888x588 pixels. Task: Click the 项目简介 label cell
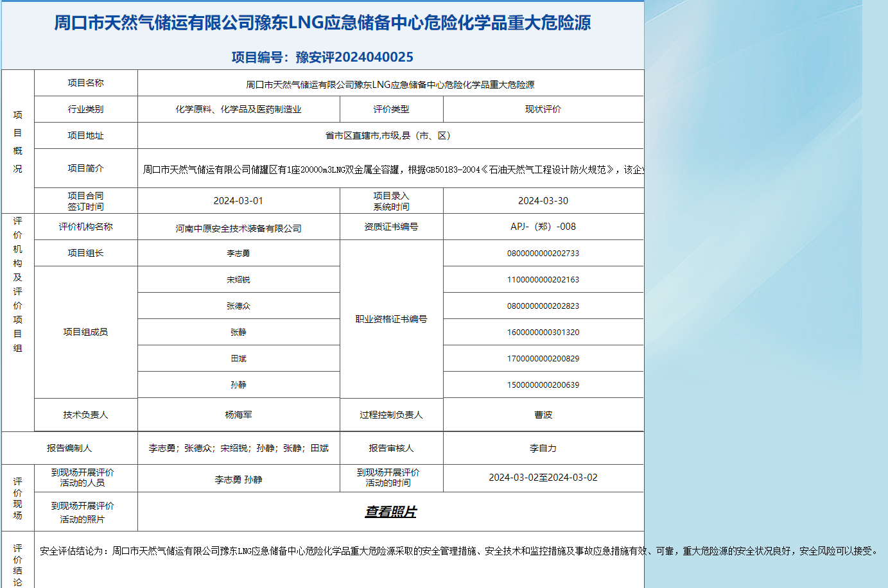pyautogui.click(x=85, y=168)
